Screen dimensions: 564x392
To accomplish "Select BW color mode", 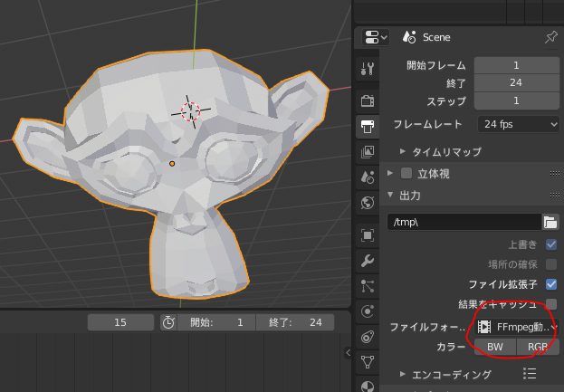I will (494, 346).
